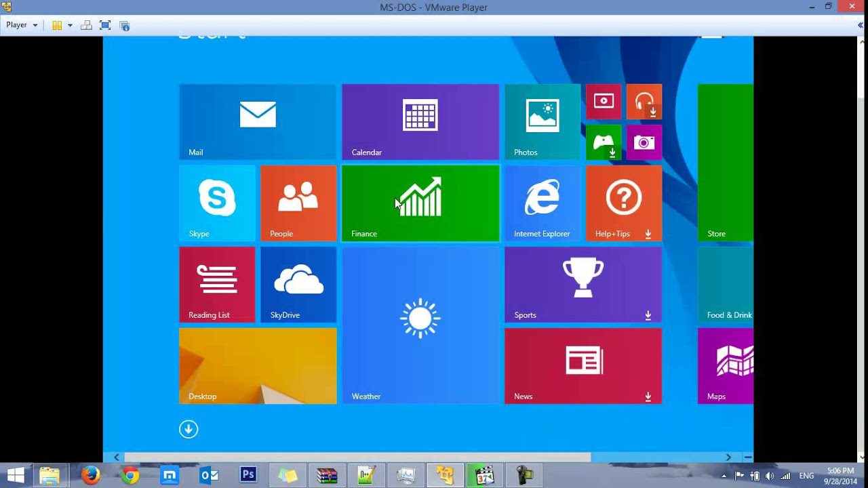The image size is (868, 488).
Task: Click the VMware left scroll arrow
Action: pos(117,457)
